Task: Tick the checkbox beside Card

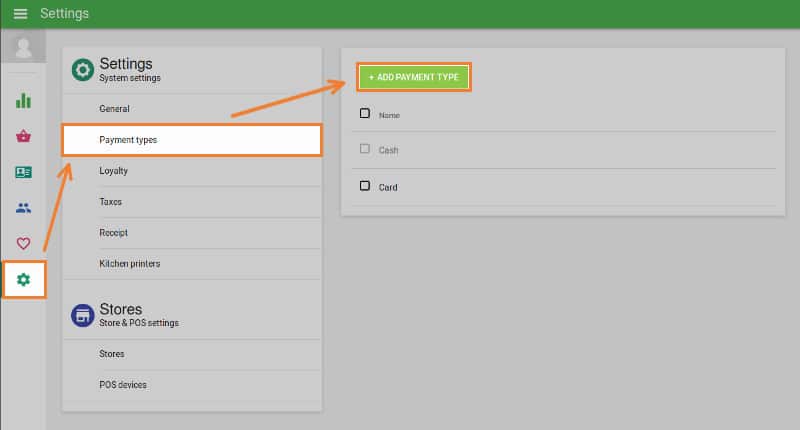Action: (365, 186)
